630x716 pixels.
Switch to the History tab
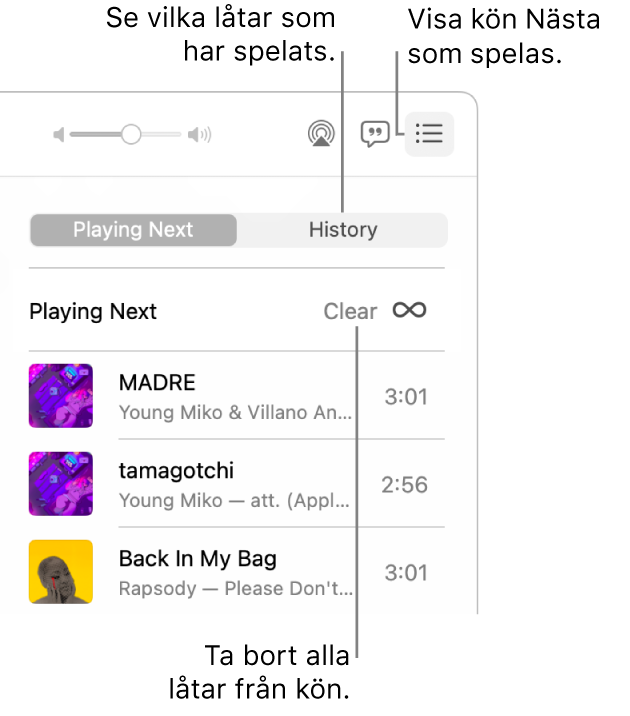[x=342, y=230]
